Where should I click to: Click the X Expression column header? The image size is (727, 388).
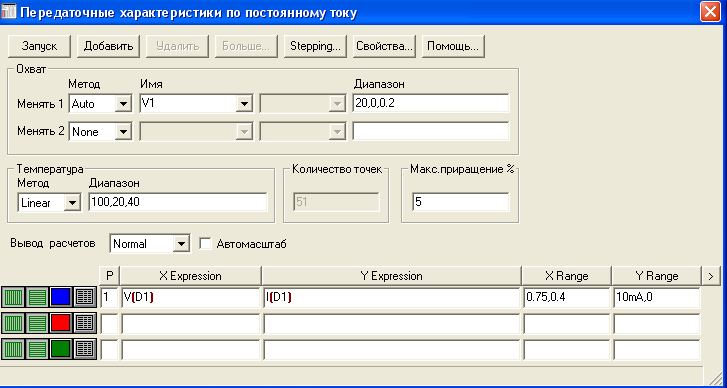[191, 276]
